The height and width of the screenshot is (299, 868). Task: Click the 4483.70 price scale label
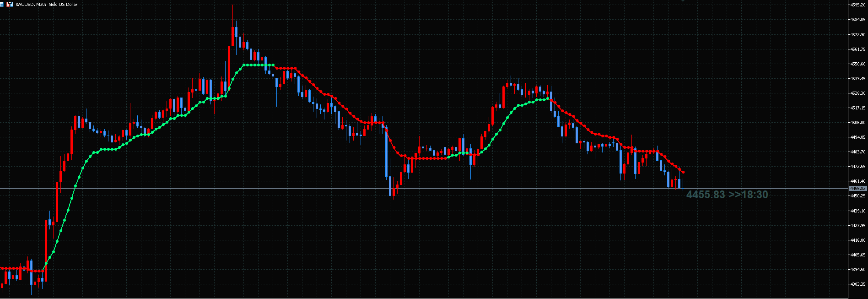[858, 152]
